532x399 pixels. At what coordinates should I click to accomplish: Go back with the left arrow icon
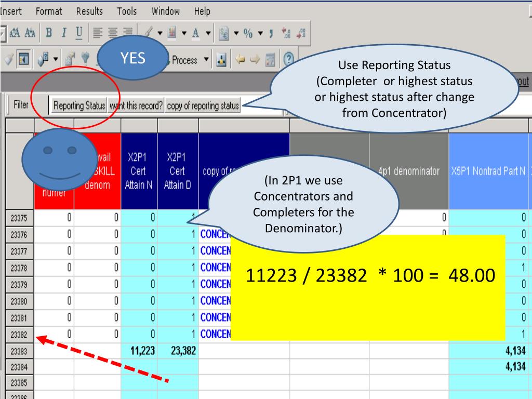[241, 60]
